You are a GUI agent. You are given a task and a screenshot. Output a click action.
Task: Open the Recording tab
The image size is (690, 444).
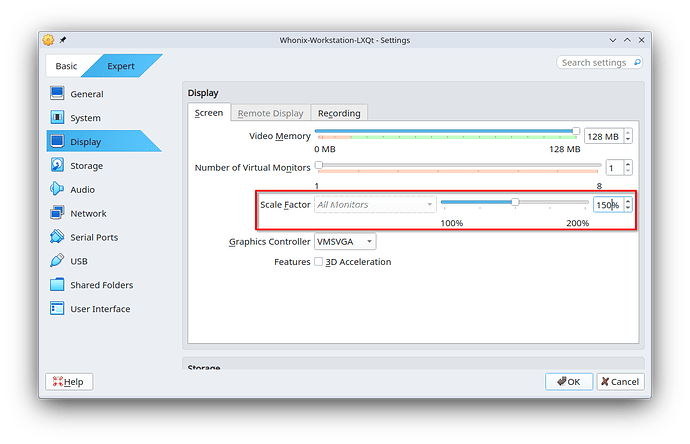339,113
